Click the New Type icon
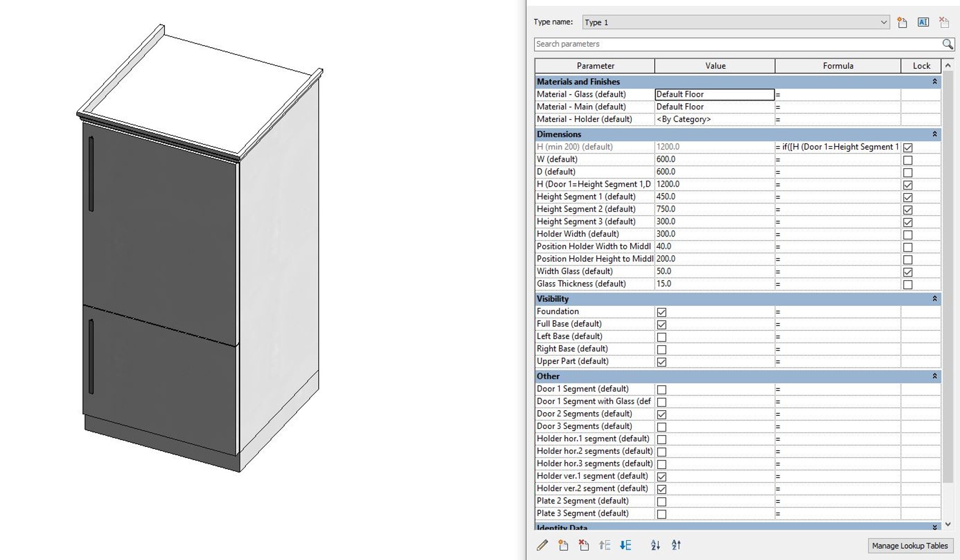This screenshot has height=560, width=960. point(902,22)
